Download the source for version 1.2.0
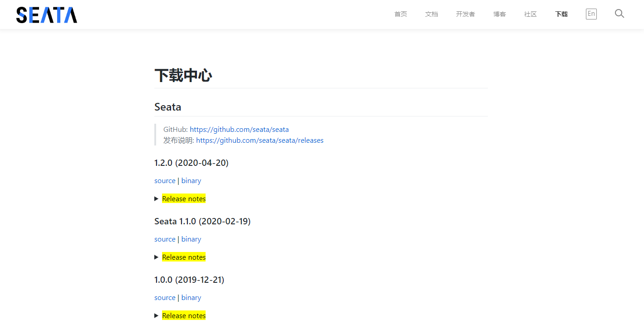The width and height of the screenshot is (644, 334). click(x=165, y=180)
